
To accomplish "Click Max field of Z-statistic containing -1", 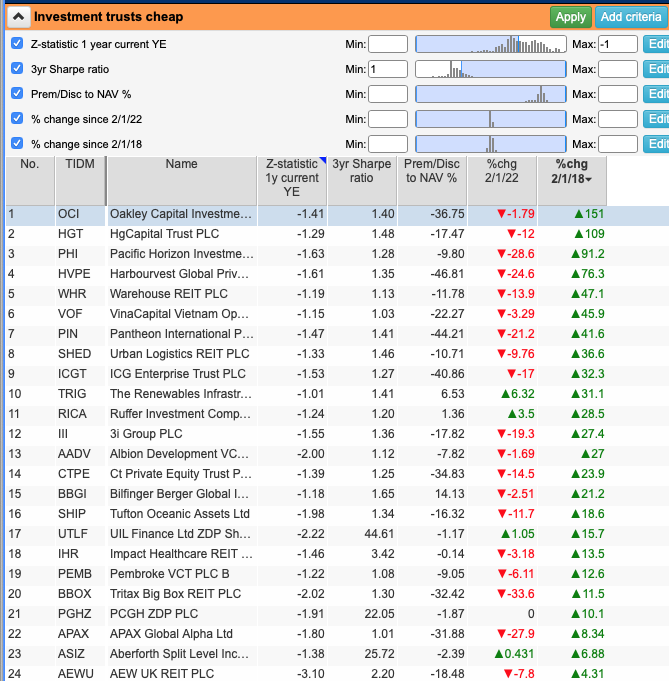I will click(618, 44).
